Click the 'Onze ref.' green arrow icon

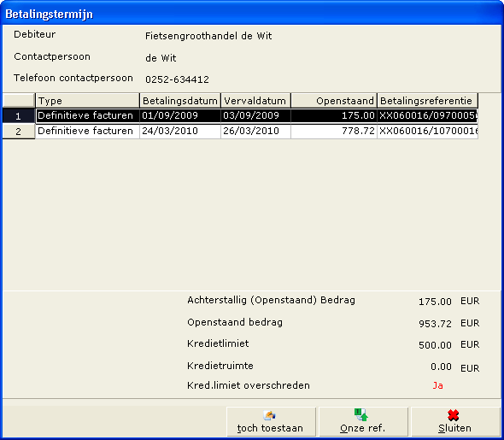361,414
